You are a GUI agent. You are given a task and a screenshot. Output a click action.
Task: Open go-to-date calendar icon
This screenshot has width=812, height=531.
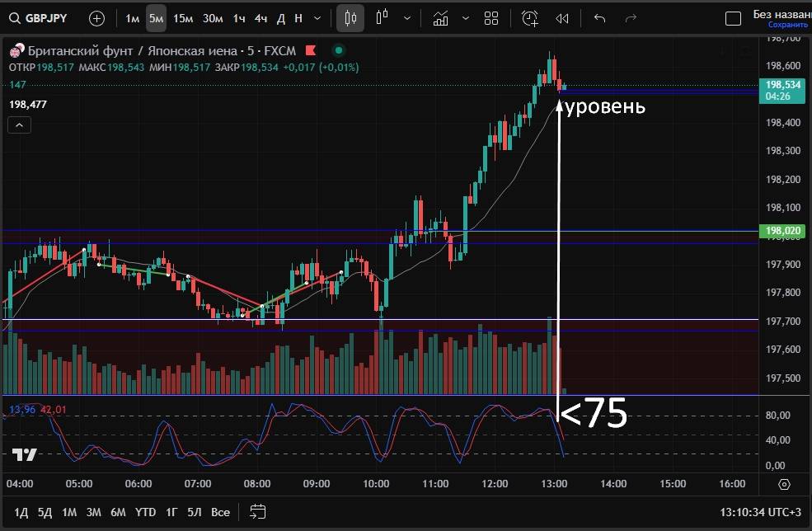click(x=258, y=511)
